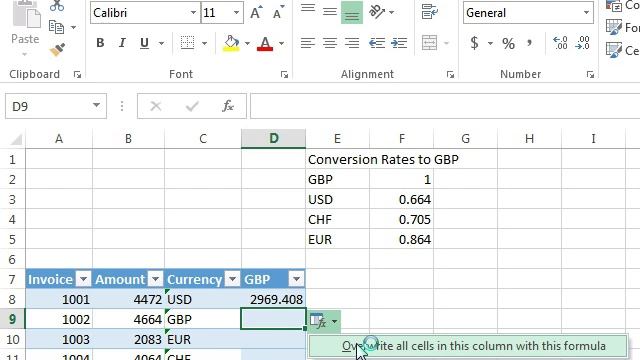This screenshot has width=640, height=360.
Task: Click the Cut scissors icon
Action: (57, 5)
